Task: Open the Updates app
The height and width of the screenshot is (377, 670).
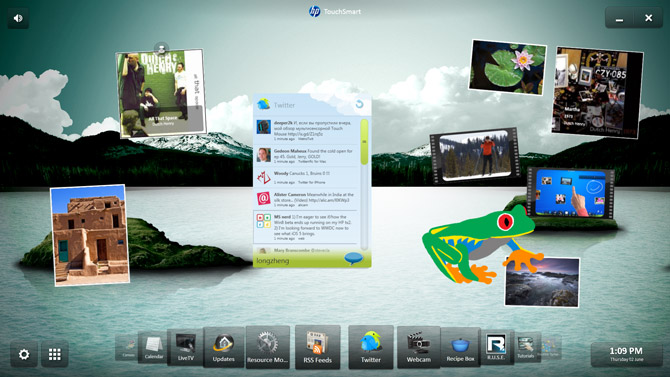Action: click(223, 347)
